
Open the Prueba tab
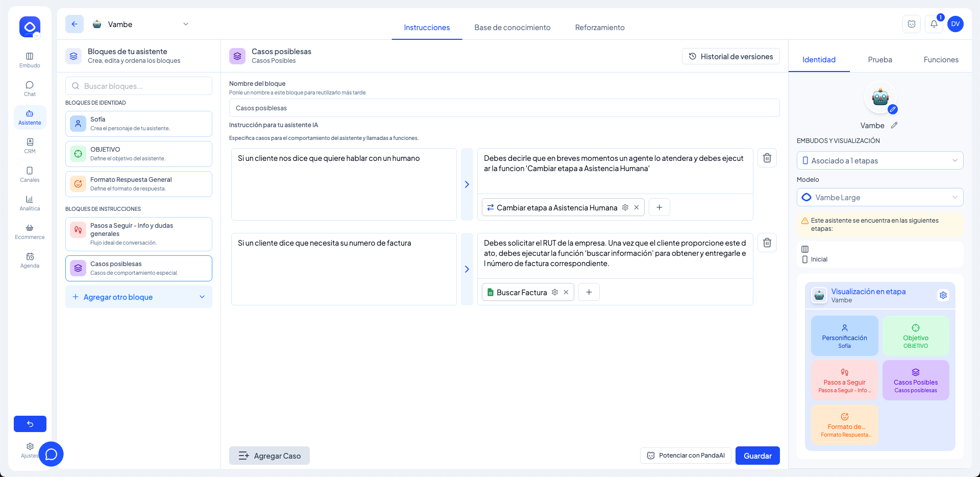tap(880, 60)
